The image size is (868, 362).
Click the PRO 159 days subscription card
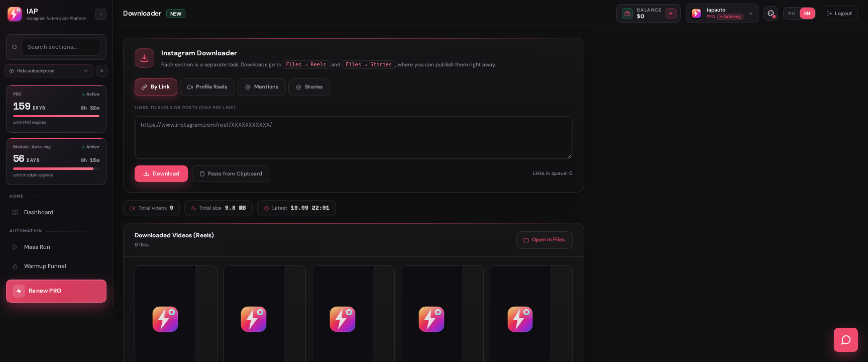pyautogui.click(x=56, y=109)
